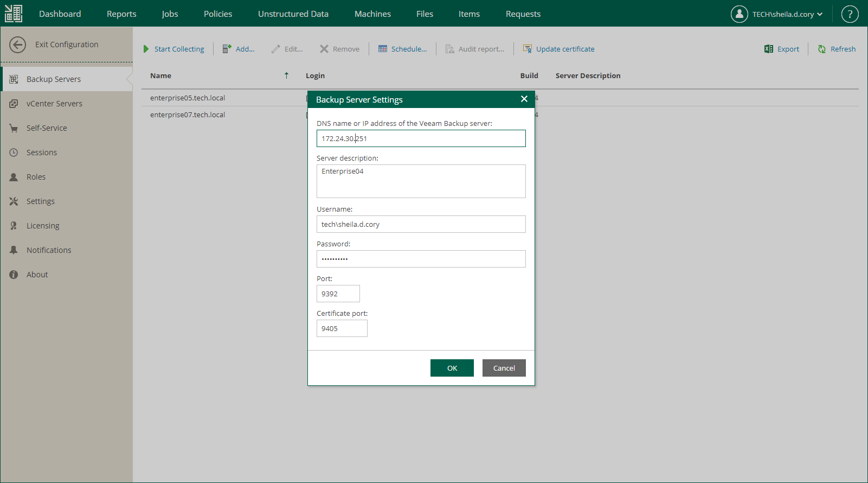Click the Edit pencil icon

tap(276, 49)
